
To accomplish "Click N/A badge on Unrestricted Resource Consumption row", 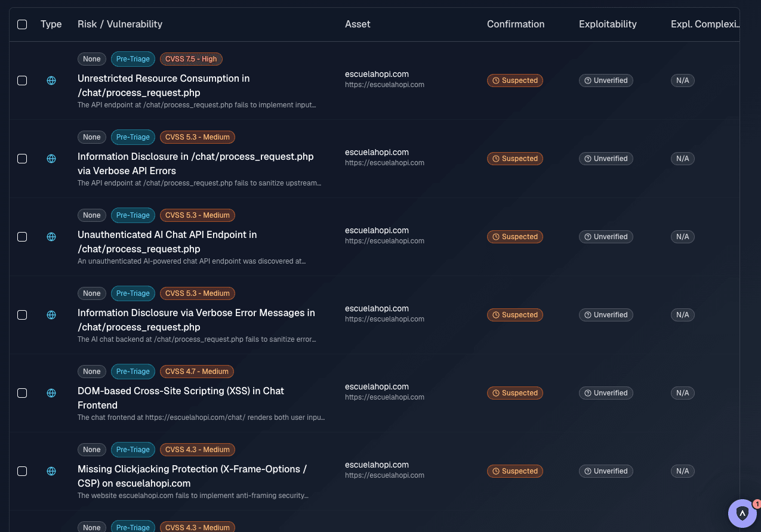I will pos(683,81).
